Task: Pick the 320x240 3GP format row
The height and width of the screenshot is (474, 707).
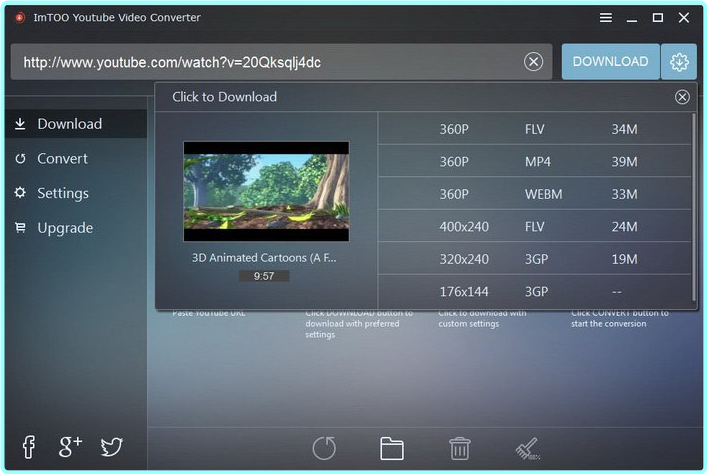Action: [537, 259]
